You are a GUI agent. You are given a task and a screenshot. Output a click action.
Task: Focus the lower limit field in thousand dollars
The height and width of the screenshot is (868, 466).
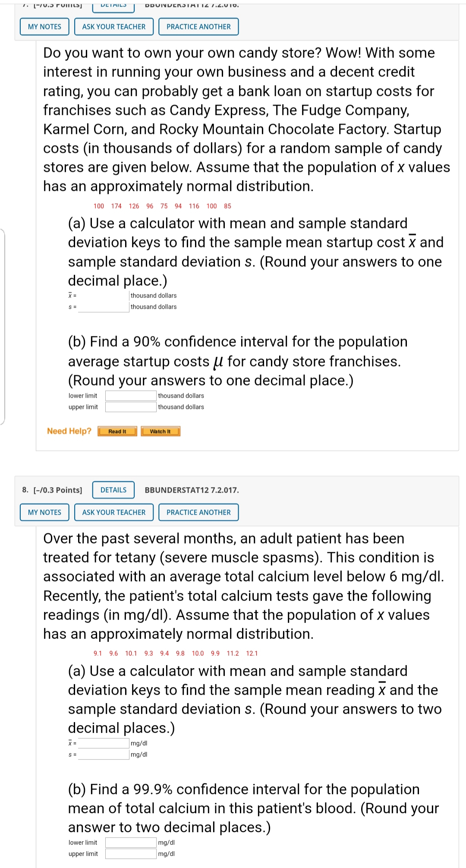click(x=131, y=396)
